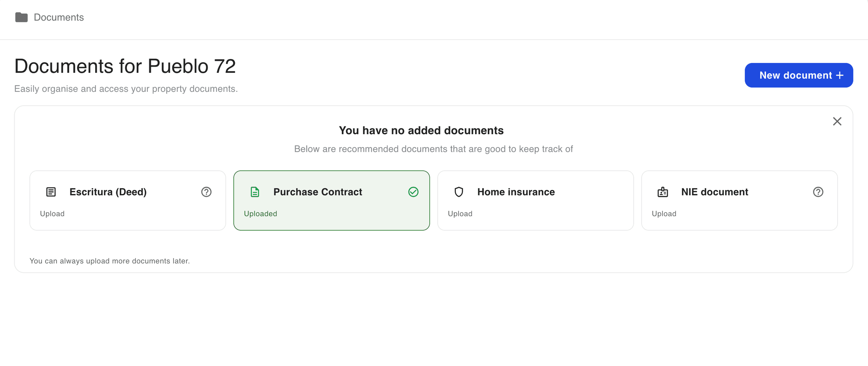Image resolution: width=868 pixels, height=366 pixels.
Task: Open help for Escritura (Deed)
Action: (206, 192)
